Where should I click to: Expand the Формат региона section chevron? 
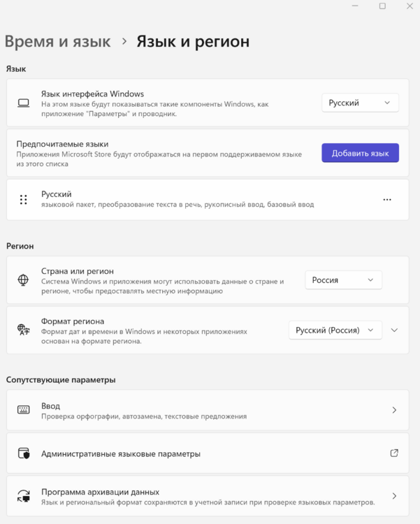[394, 330]
